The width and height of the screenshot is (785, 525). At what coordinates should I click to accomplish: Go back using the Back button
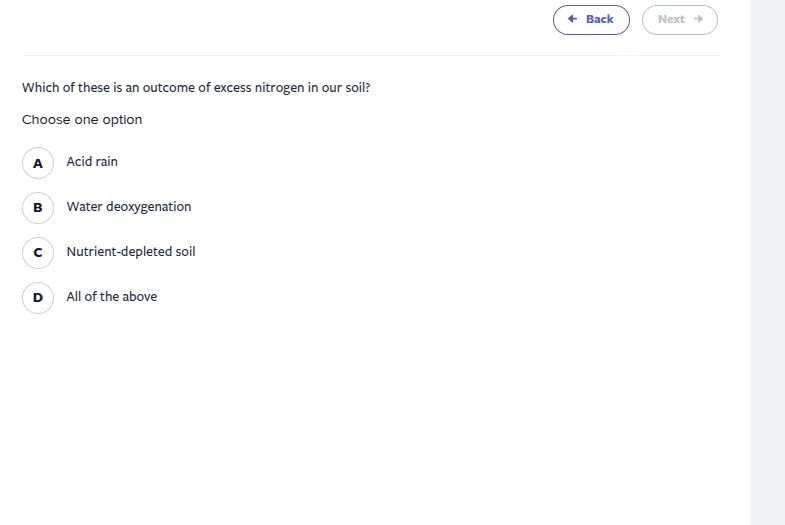click(591, 19)
